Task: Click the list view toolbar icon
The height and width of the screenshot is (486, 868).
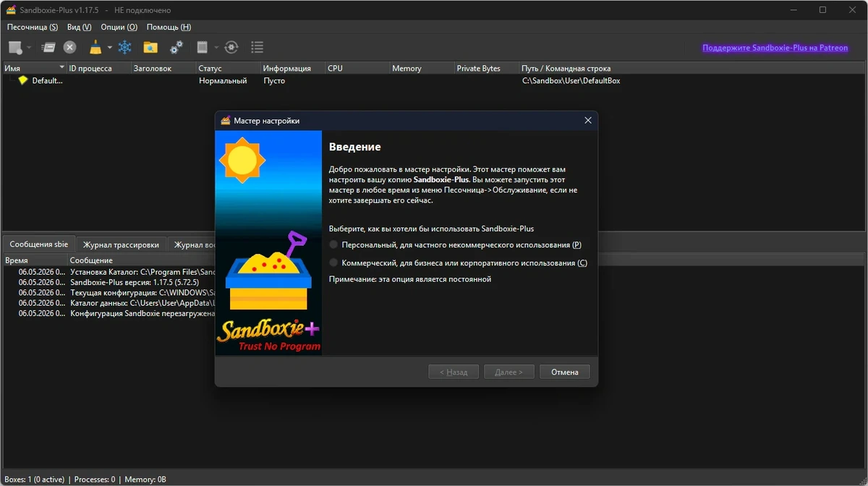Action: tap(257, 48)
